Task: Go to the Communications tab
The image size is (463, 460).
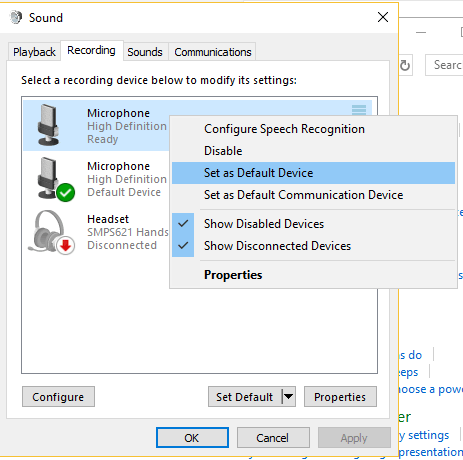Action: point(213,52)
